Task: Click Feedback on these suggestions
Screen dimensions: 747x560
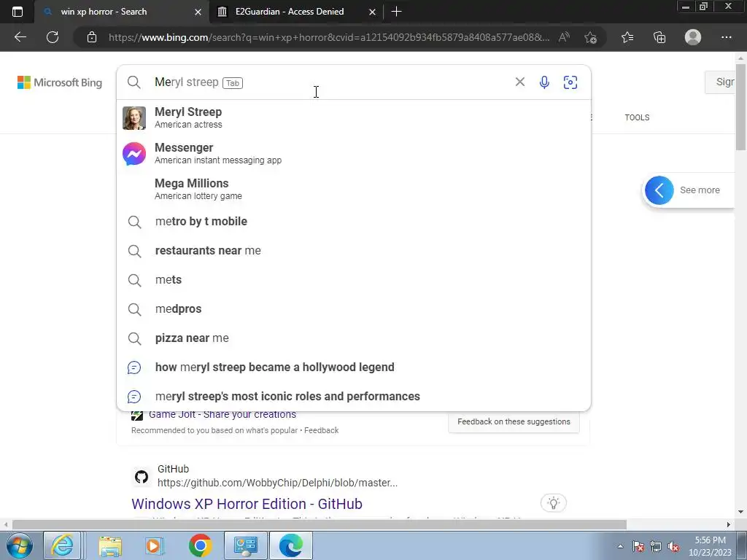Action: [x=514, y=421]
